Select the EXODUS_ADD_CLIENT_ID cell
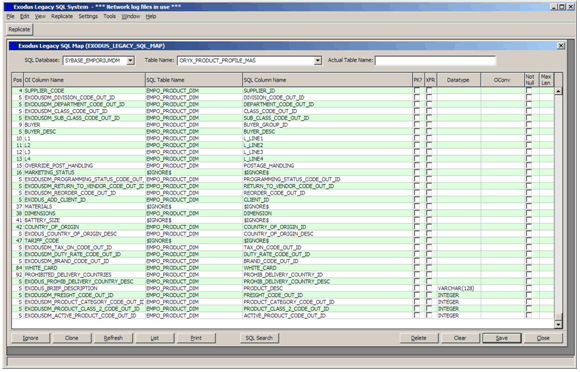Screen dimensions: 580x372 pyautogui.click(x=84, y=200)
